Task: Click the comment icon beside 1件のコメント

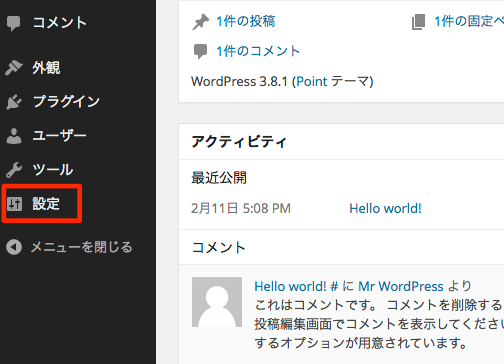Action: coord(200,51)
